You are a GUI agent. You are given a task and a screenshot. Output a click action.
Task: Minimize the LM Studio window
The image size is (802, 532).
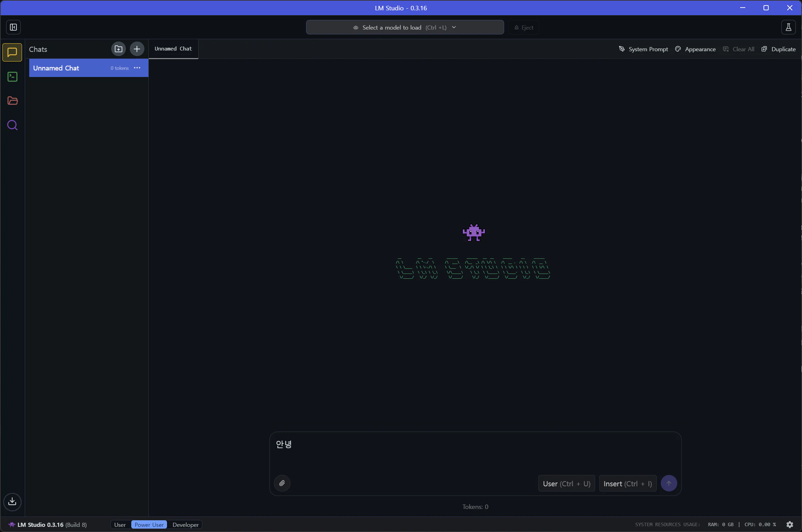pyautogui.click(x=743, y=8)
